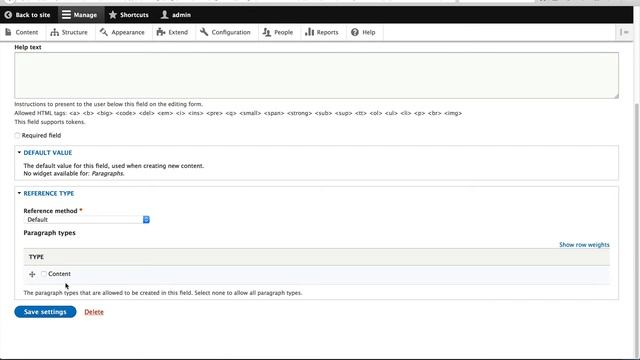Open the admin user icon
Image resolution: width=640 pixels, height=360 pixels.
click(x=164, y=15)
